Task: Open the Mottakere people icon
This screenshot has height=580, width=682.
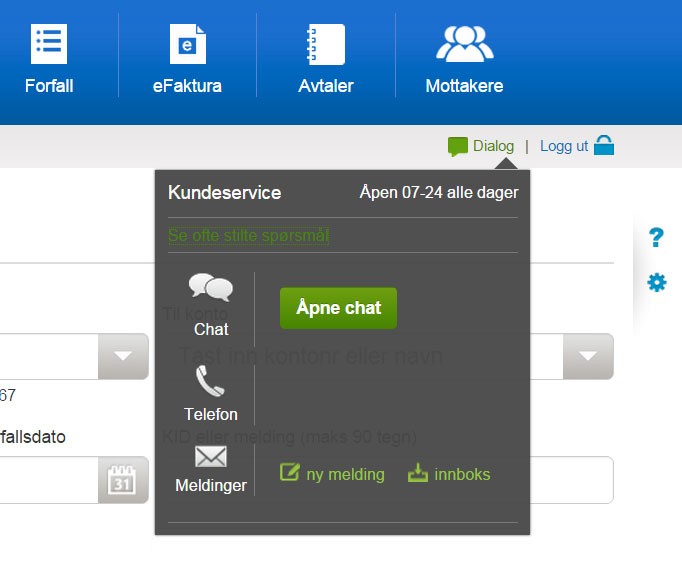Action: 464,44
